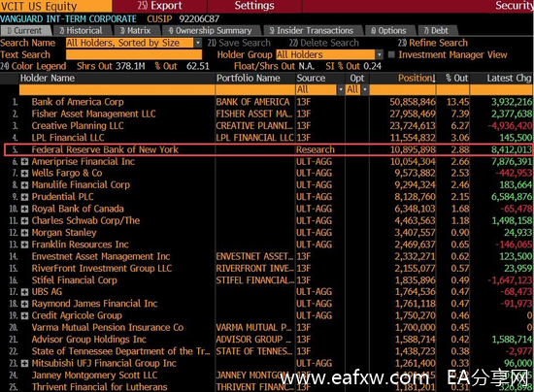Expand the Franklin Resources Inc row
The image size is (534, 392).
point(24,245)
